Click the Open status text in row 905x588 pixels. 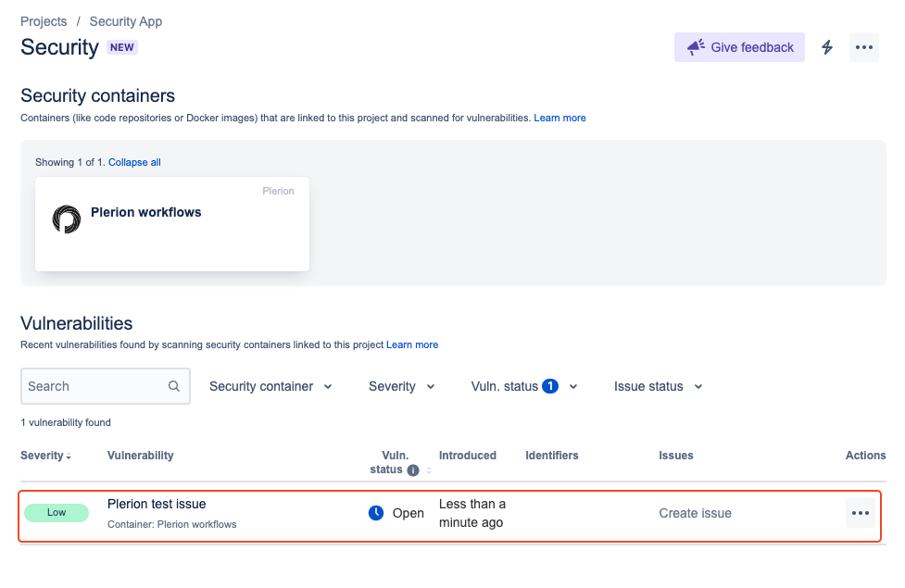(x=409, y=513)
